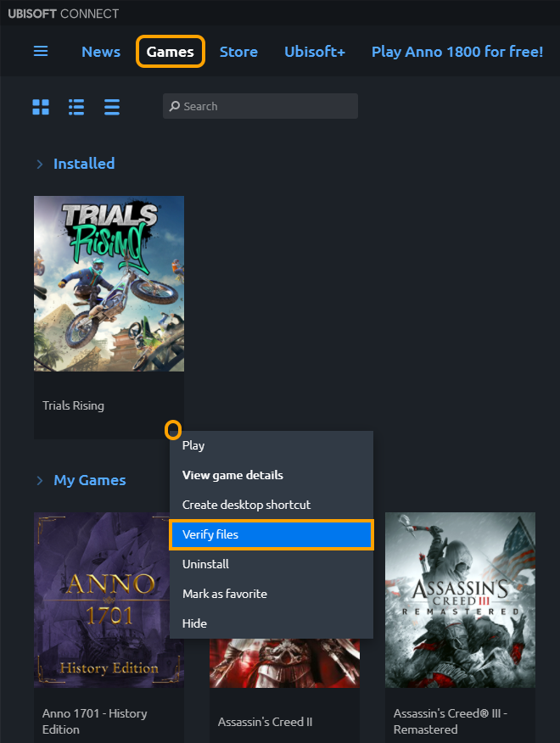Click the My Games section heading

click(x=90, y=480)
